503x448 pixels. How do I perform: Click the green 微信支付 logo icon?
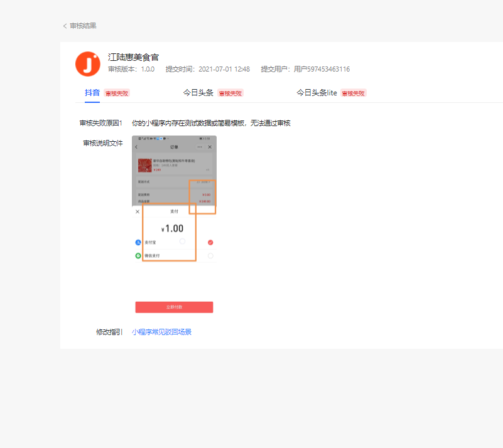pos(138,256)
